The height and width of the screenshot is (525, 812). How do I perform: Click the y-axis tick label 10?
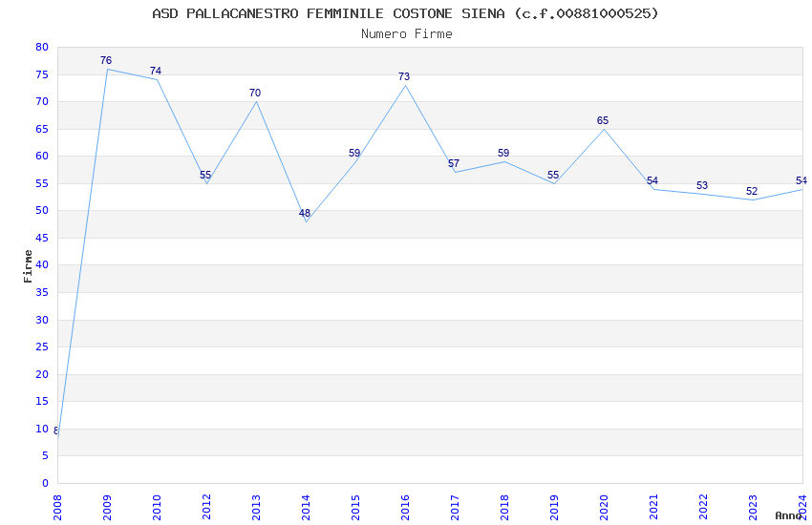42,429
